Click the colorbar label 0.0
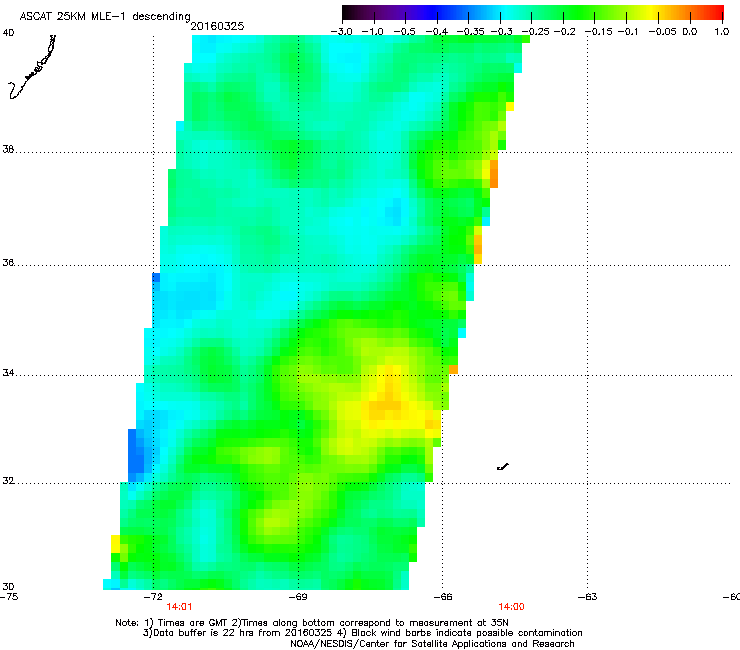This screenshot has height=650, width=740. pyautogui.click(x=690, y=32)
